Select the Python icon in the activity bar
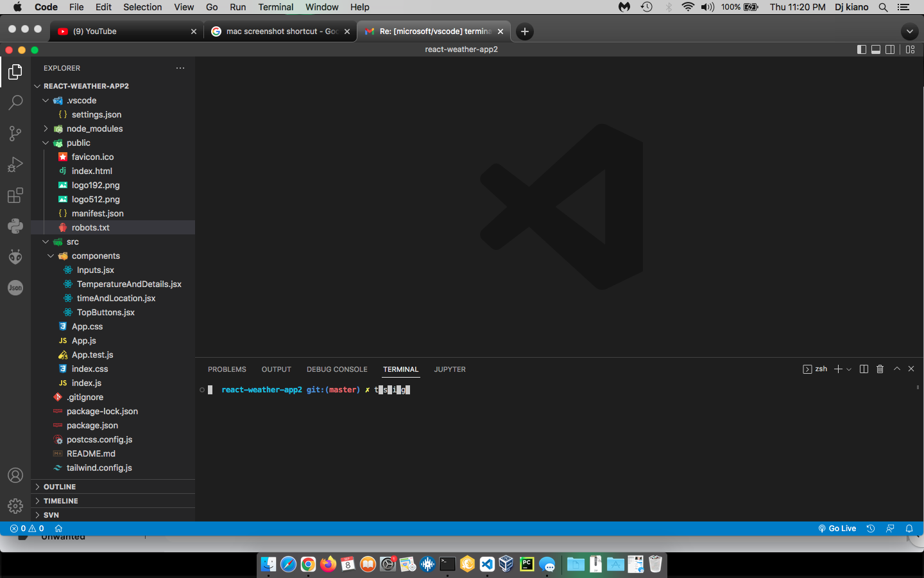The height and width of the screenshot is (578, 924). click(x=15, y=226)
